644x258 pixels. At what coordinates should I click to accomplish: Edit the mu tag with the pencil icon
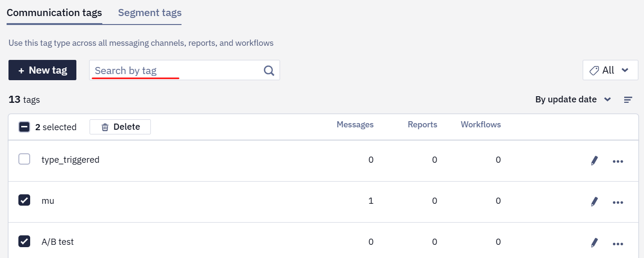(594, 202)
